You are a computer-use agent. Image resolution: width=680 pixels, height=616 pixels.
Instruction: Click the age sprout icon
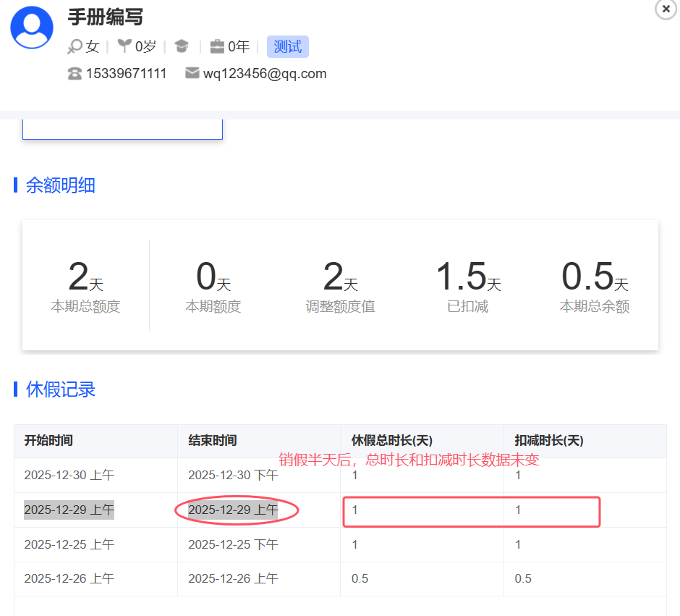pyautogui.click(x=125, y=47)
